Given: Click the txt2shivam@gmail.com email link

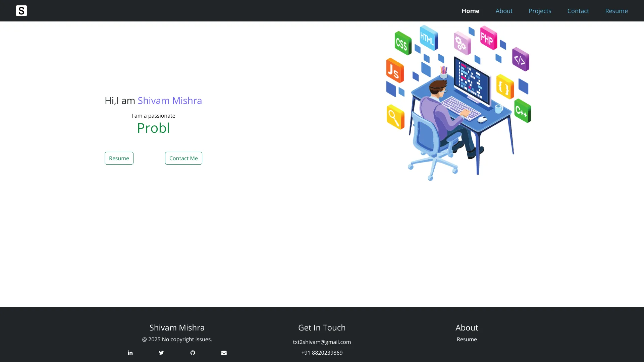Looking at the screenshot, I should (322, 342).
